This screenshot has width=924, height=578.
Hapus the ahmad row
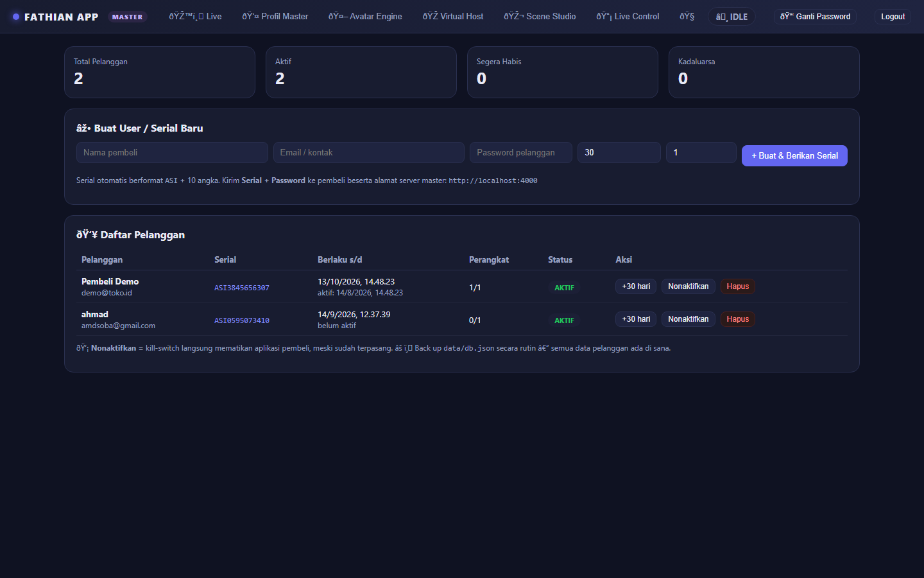point(738,319)
